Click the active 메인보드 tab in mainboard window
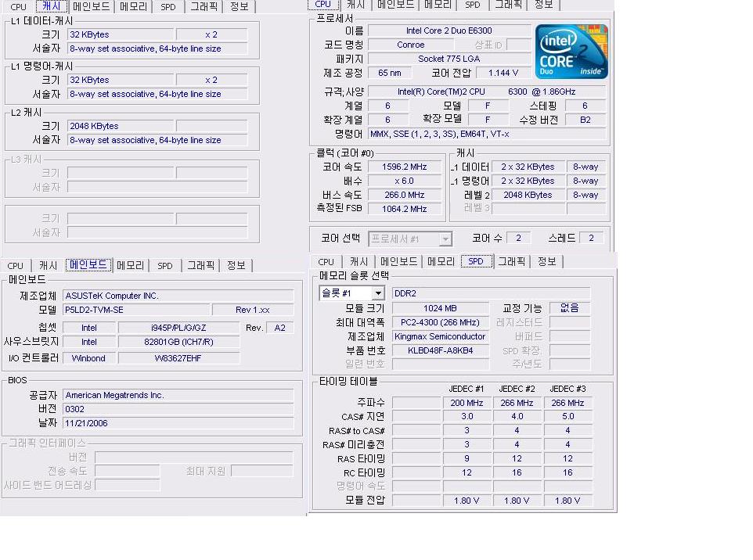 88,265
